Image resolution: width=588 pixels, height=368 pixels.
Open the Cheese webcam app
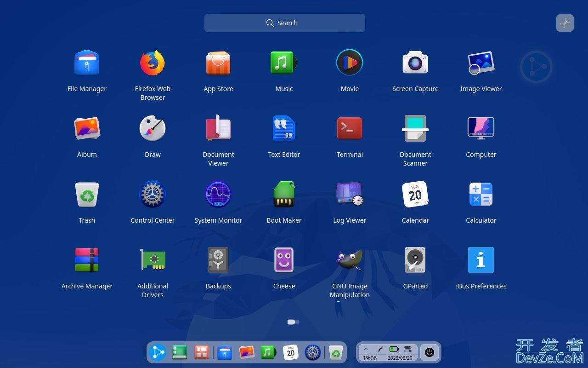284,260
